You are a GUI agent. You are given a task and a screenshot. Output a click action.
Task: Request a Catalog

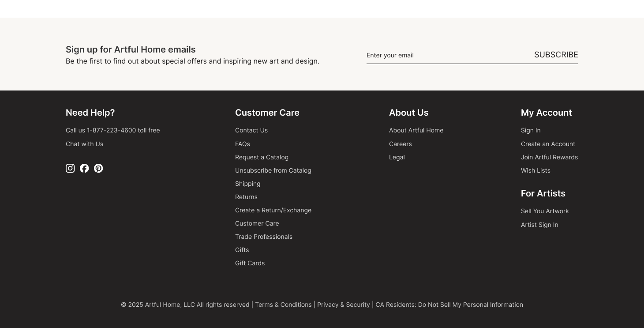[x=262, y=157]
